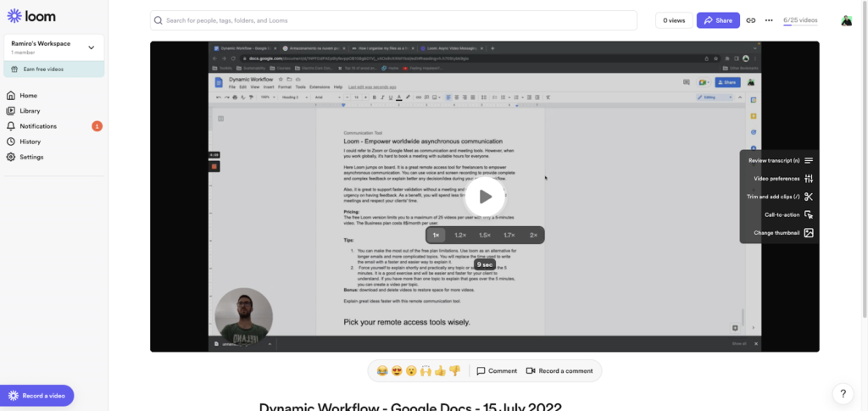Copy the video link icon
868x411 pixels.
click(x=751, y=20)
